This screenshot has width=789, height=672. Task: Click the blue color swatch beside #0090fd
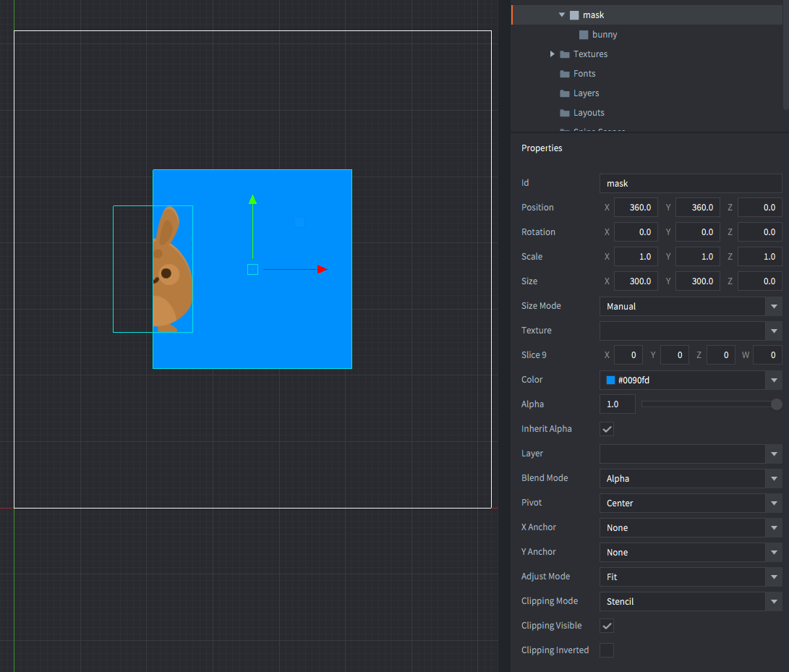611,380
